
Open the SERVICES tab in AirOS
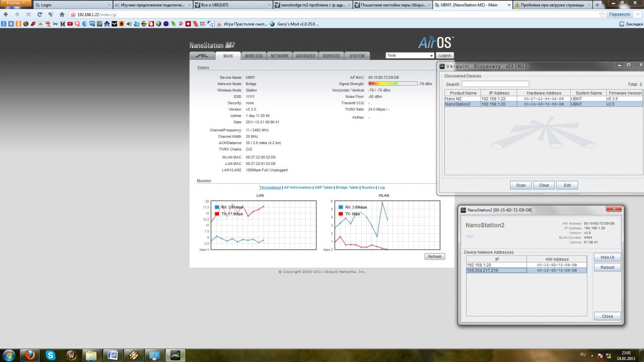coord(331,56)
